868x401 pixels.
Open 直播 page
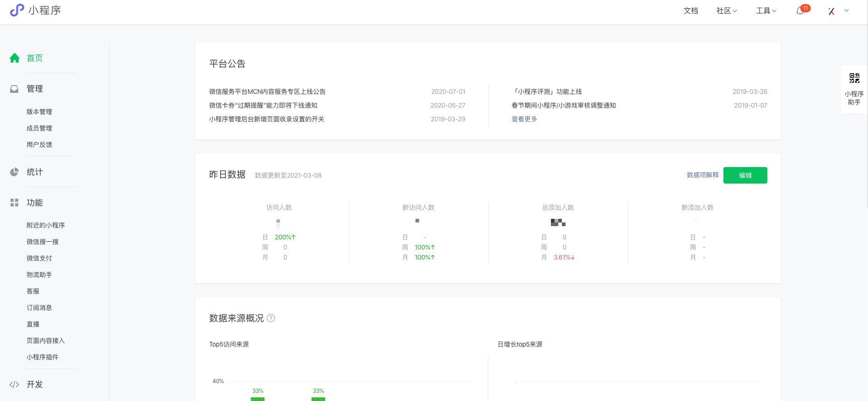(33, 324)
